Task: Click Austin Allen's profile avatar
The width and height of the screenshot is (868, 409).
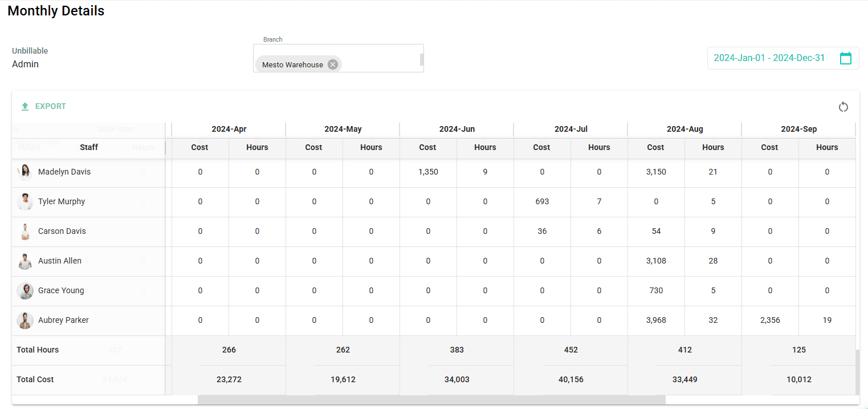Action: [25, 261]
